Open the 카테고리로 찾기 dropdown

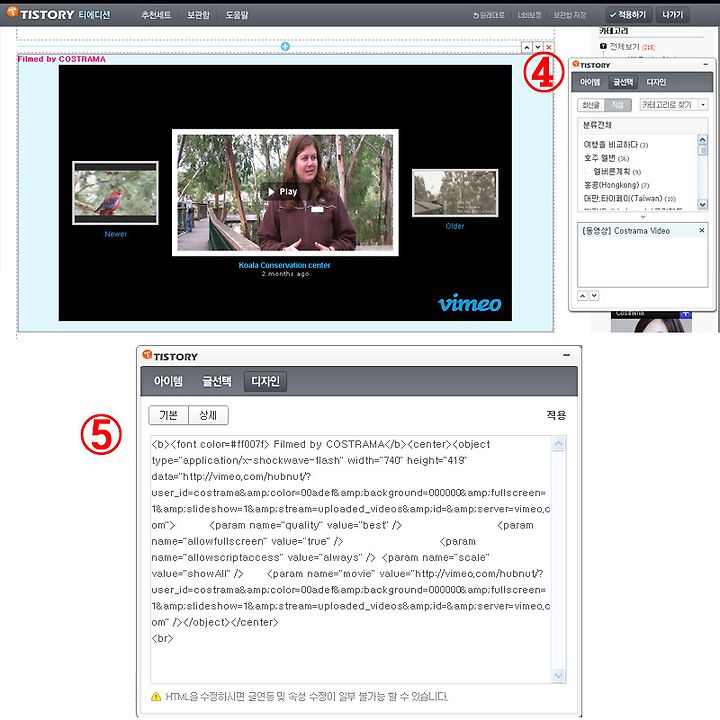point(674,105)
